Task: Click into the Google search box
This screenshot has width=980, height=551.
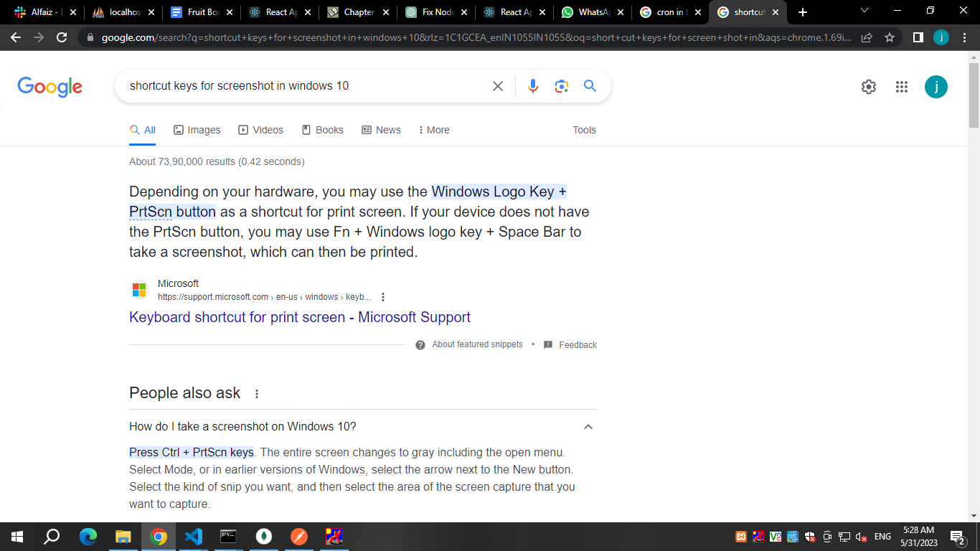Action: [301, 86]
